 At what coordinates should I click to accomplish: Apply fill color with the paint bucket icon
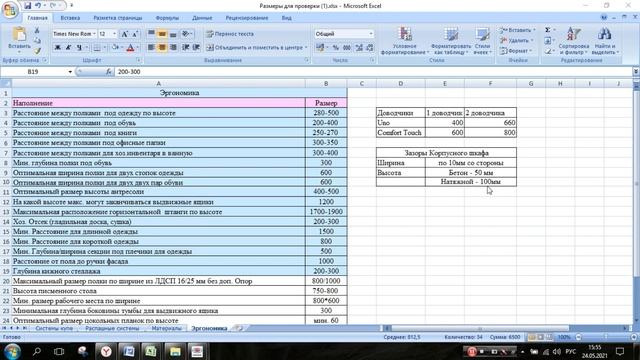pos(115,48)
